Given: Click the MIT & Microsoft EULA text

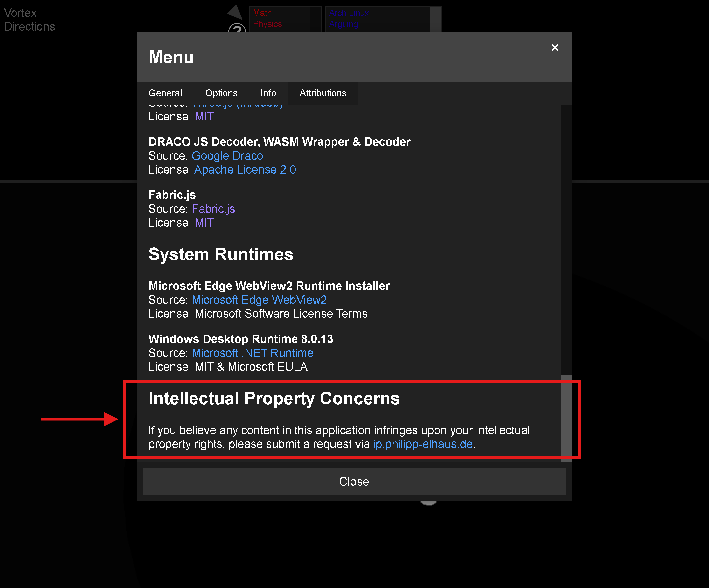Looking at the screenshot, I should pos(251,367).
